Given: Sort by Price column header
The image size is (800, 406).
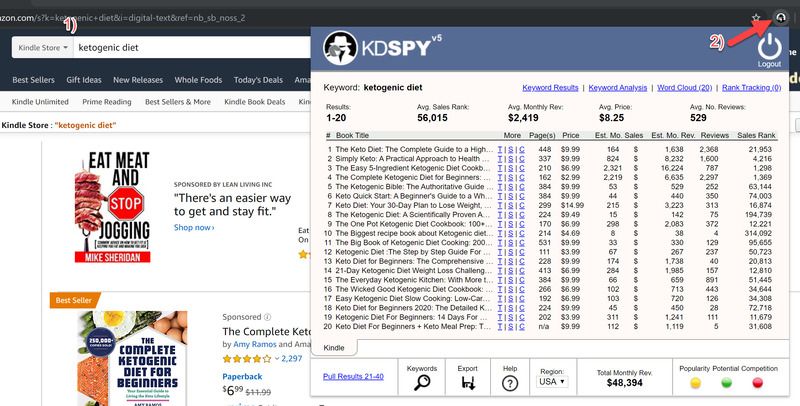Looking at the screenshot, I should (x=570, y=135).
